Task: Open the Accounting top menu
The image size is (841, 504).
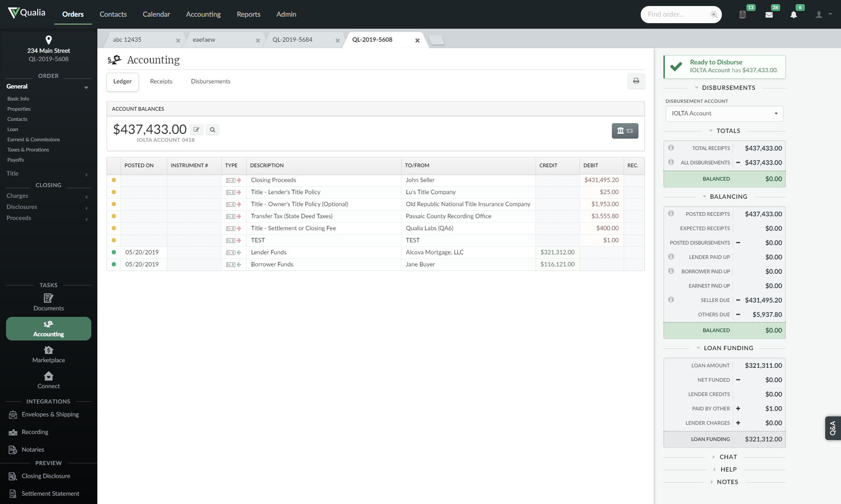Action: pyautogui.click(x=203, y=14)
